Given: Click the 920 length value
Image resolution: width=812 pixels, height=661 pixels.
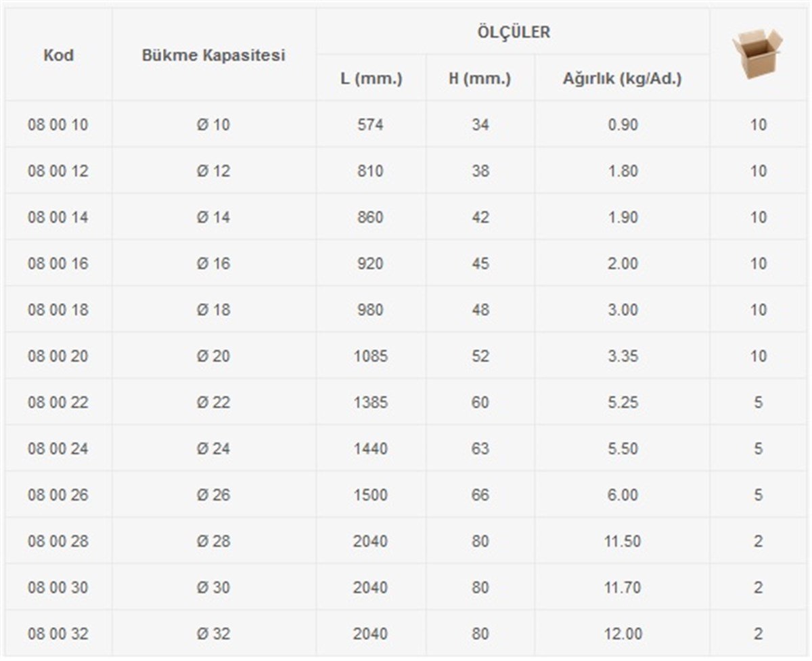Looking at the screenshot, I should click(x=371, y=263).
